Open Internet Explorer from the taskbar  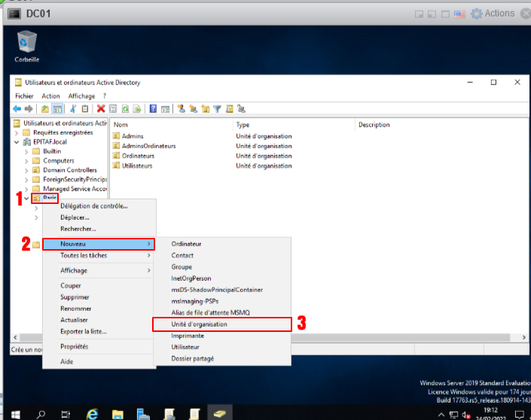(x=93, y=413)
